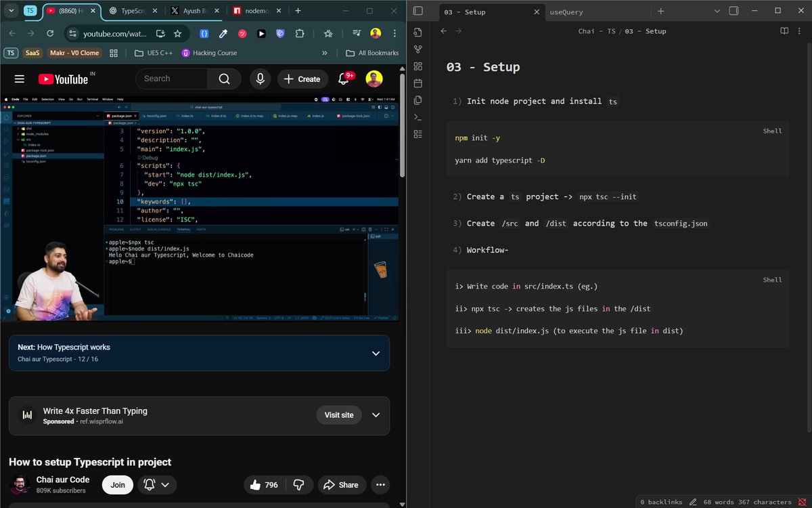Click YouTube's voice search microphone icon
The width and height of the screenshot is (812, 508).
(260, 79)
